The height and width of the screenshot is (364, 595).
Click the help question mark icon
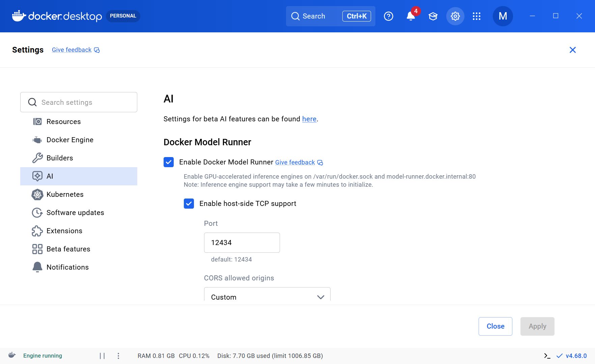pos(388,16)
